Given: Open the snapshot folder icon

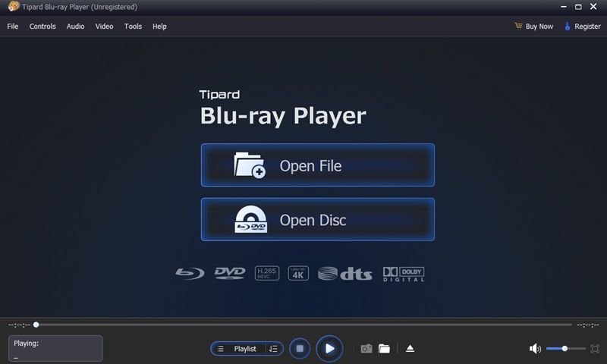Looking at the screenshot, I should click(x=384, y=349).
